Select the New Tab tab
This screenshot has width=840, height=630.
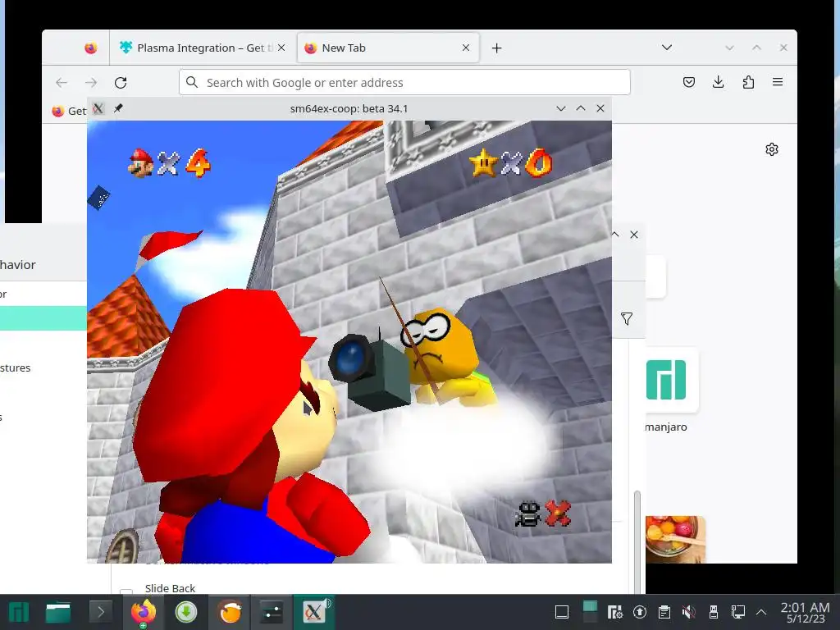pos(388,48)
